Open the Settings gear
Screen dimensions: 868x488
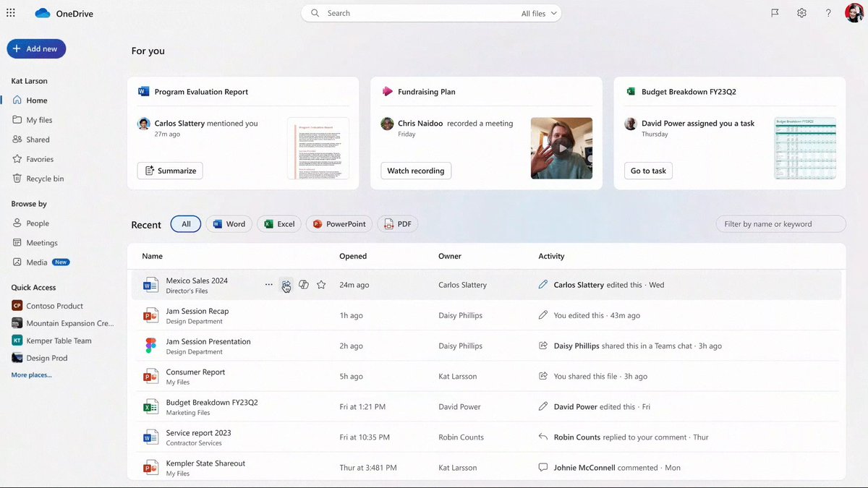[x=801, y=13]
